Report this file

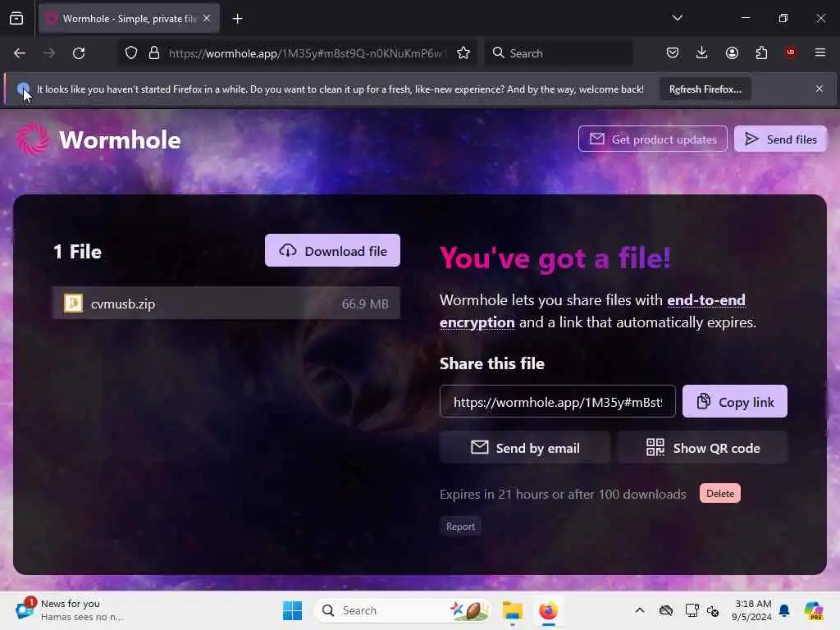click(460, 527)
